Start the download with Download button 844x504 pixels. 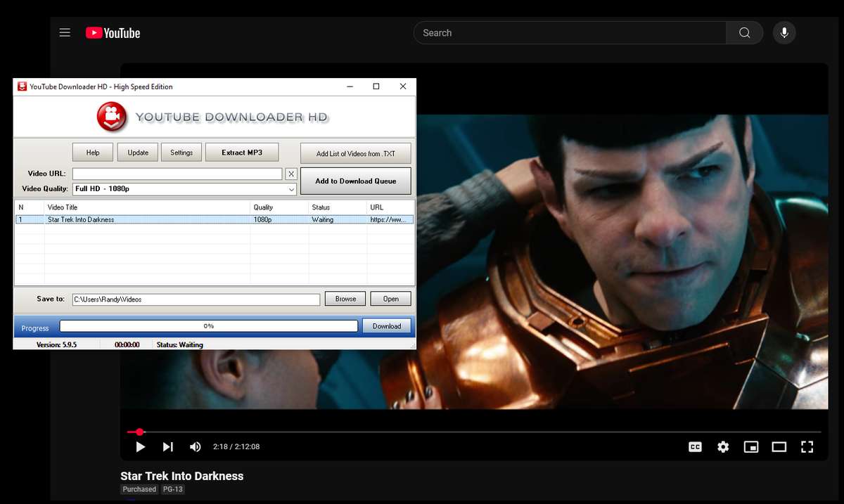[387, 326]
